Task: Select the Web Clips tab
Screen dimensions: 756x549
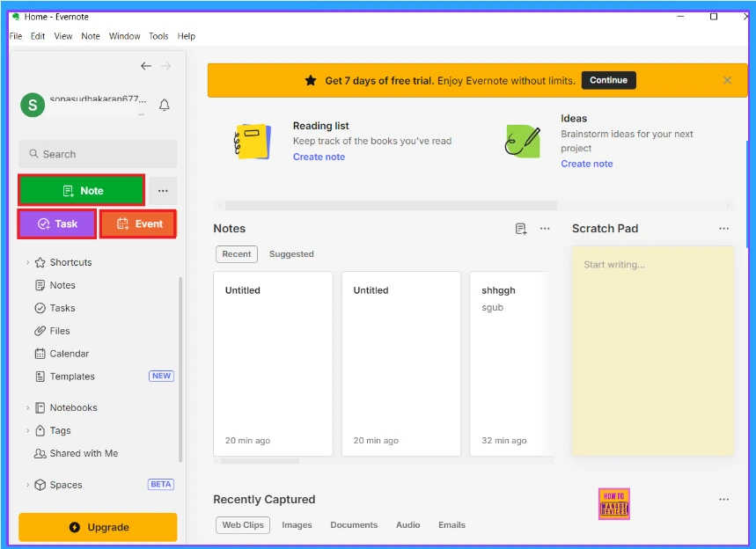Action: (243, 525)
